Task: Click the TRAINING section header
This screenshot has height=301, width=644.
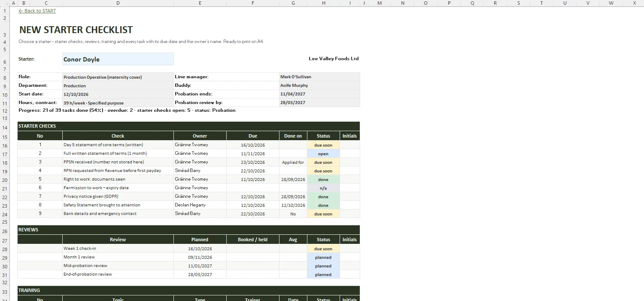Action: coord(188,290)
